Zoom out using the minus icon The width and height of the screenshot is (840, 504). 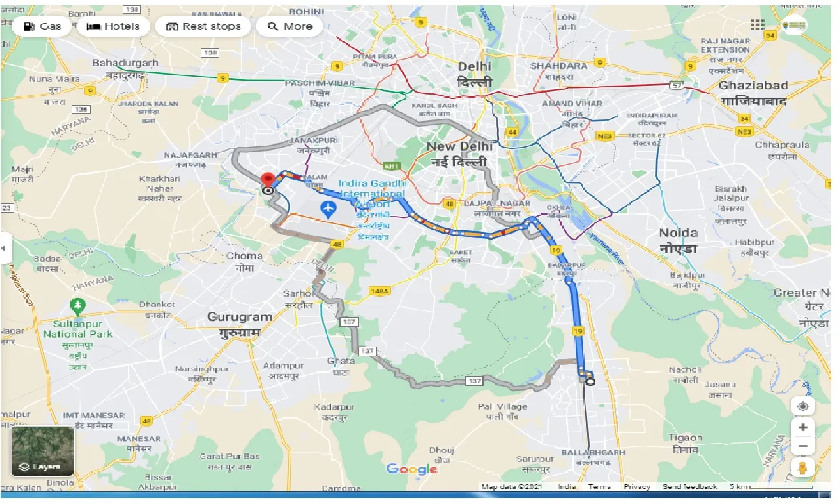[x=803, y=446]
